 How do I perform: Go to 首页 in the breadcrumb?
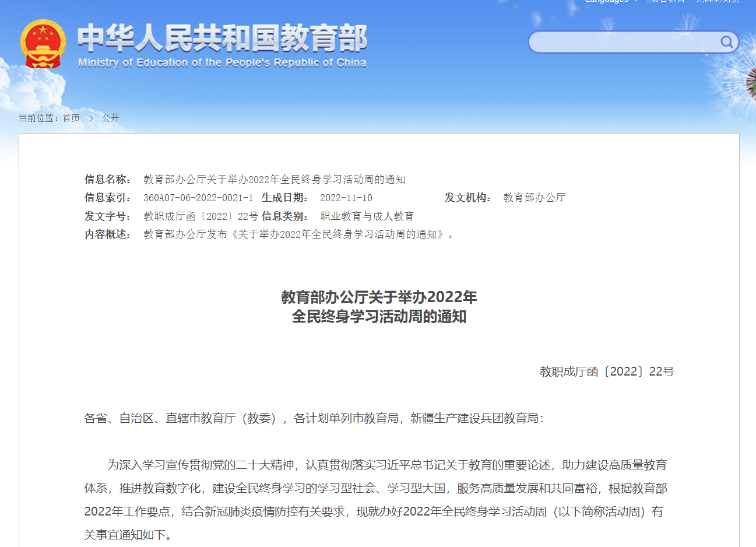(x=71, y=118)
